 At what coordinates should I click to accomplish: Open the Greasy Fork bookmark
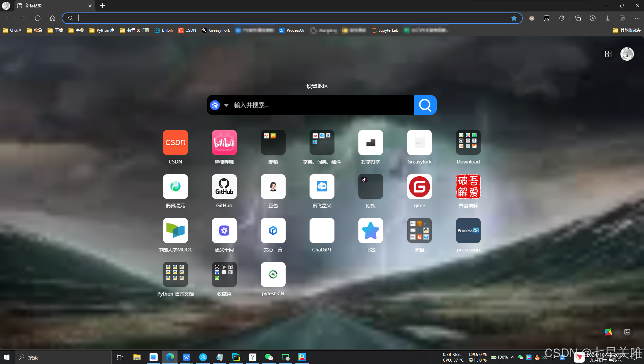(216, 30)
